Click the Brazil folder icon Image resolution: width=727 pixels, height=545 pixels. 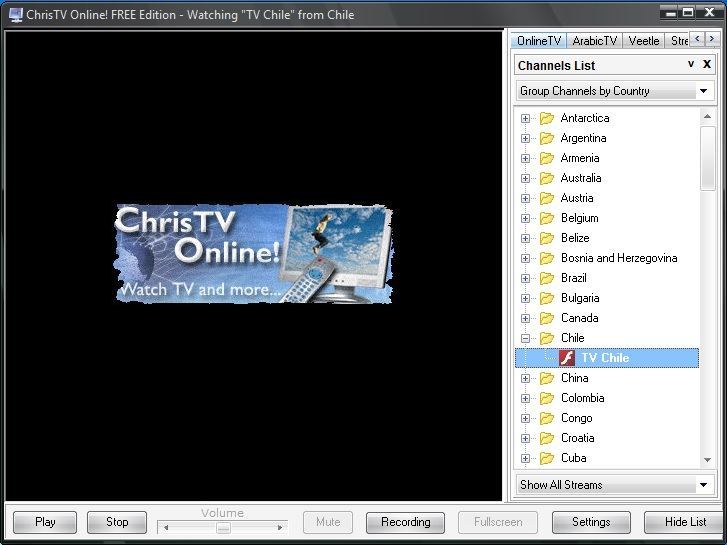click(547, 278)
